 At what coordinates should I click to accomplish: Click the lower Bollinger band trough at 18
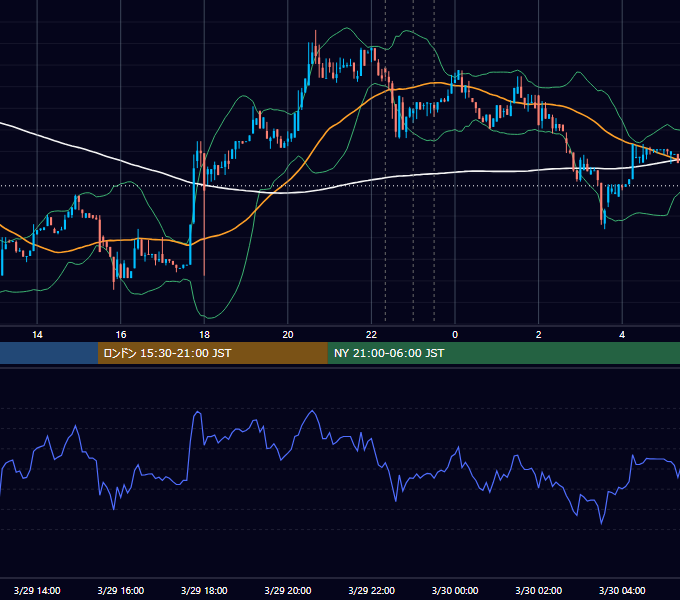point(208,317)
